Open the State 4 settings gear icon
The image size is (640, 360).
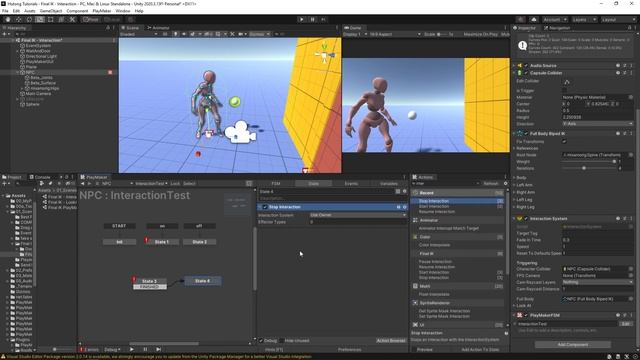[x=404, y=191]
